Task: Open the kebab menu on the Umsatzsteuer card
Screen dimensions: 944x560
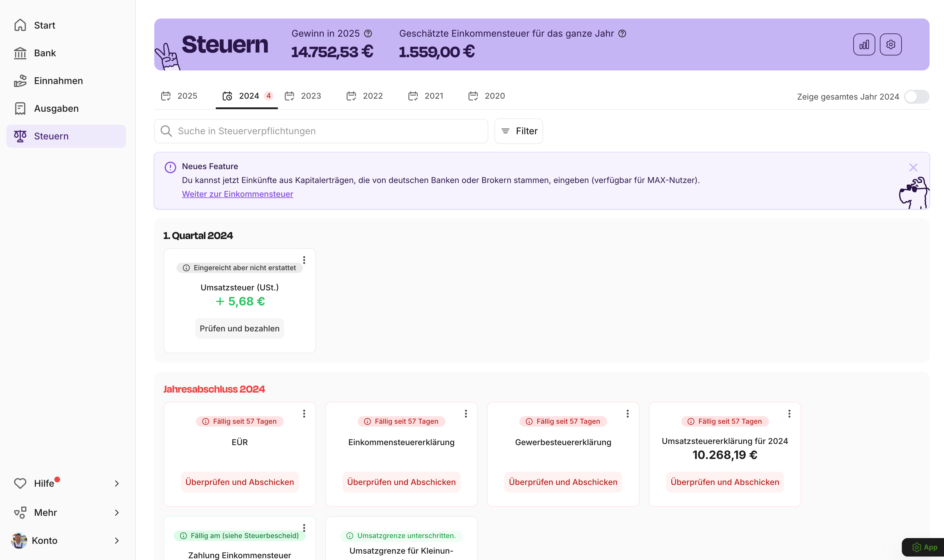Action: pyautogui.click(x=304, y=260)
